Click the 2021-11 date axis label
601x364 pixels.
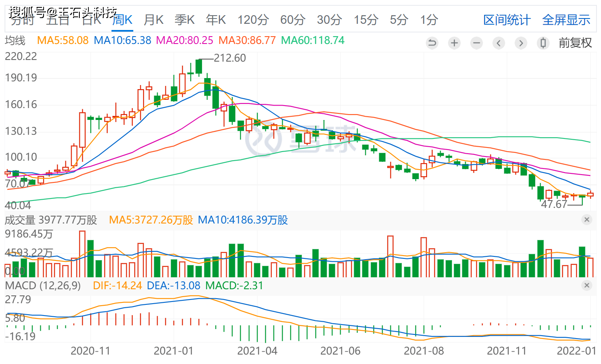pyautogui.click(x=507, y=351)
